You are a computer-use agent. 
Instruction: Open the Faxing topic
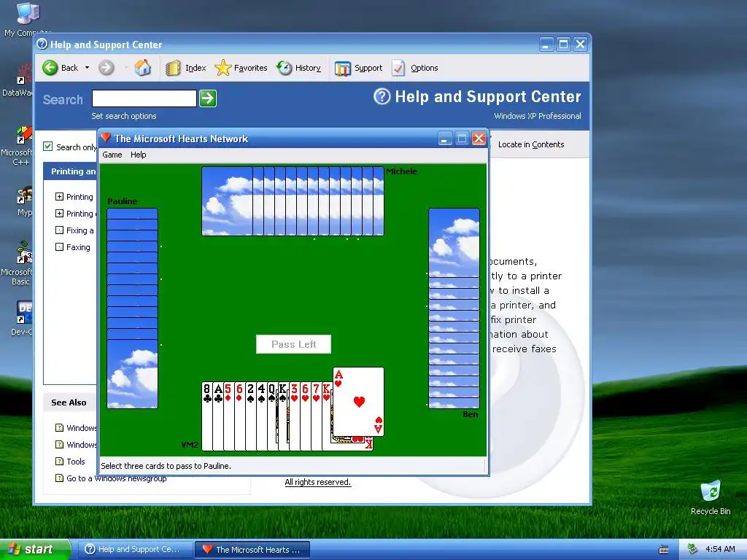coord(78,247)
